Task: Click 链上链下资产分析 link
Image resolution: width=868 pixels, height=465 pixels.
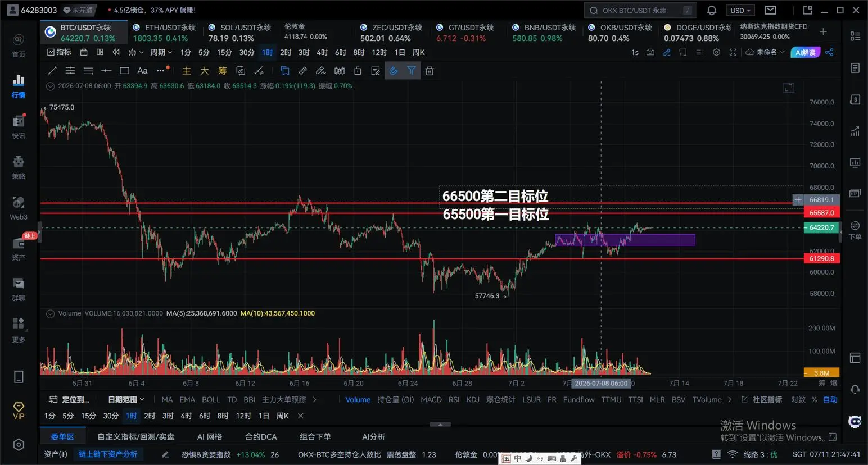Action: (x=108, y=454)
